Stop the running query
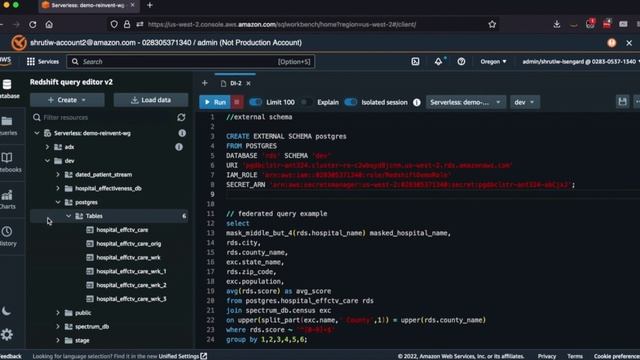The width and height of the screenshot is (640, 360). pyautogui.click(x=237, y=102)
